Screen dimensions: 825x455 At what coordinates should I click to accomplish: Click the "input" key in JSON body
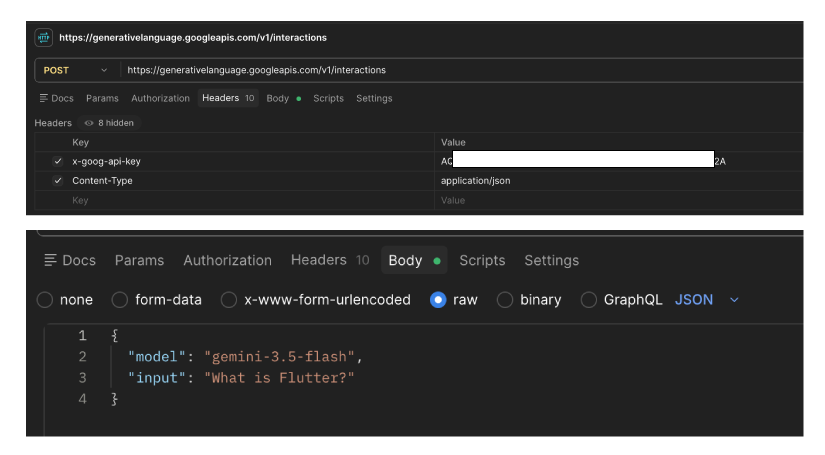click(157, 378)
